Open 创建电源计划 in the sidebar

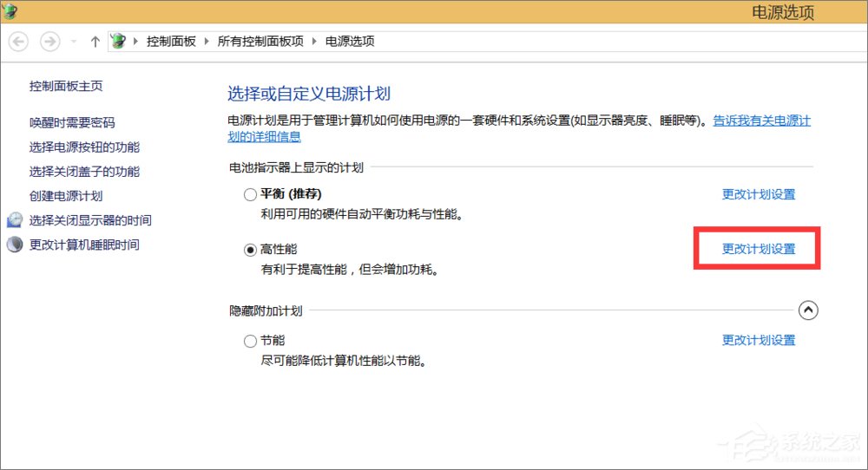(x=66, y=196)
